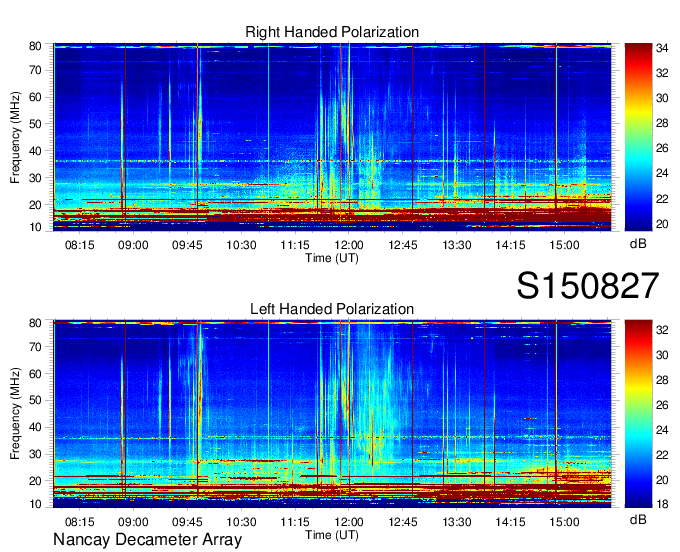Image resolution: width=680 pixels, height=552 pixels.
Task: Click the 12:00 time tick of the Right Handed plot
Action: pos(349,245)
